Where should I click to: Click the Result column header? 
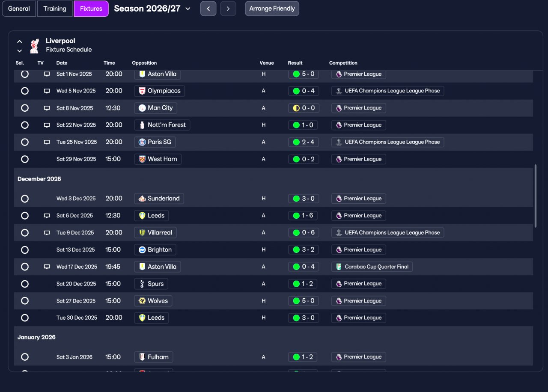(295, 63)
